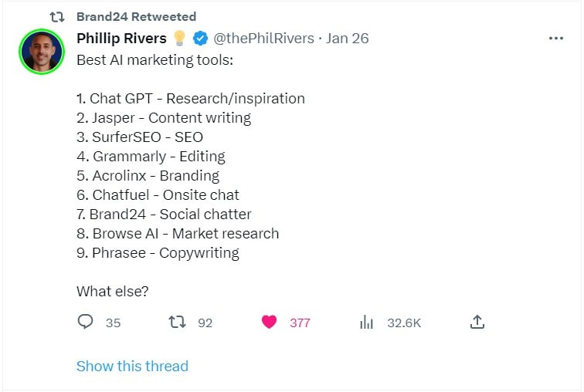The height and width of the screenshot is (392, 584).
Task: Click the Jan 26 timestamp
Action: click(x=347, y=39)
